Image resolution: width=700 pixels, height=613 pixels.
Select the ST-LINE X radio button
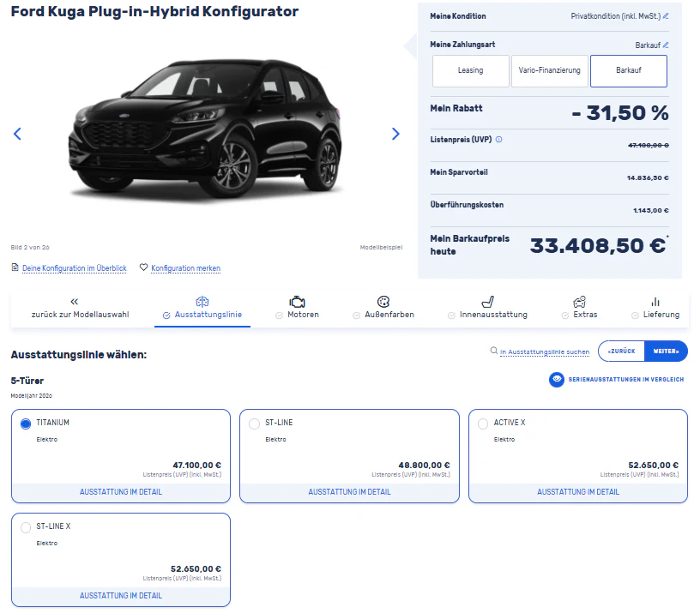coord(26,528)
